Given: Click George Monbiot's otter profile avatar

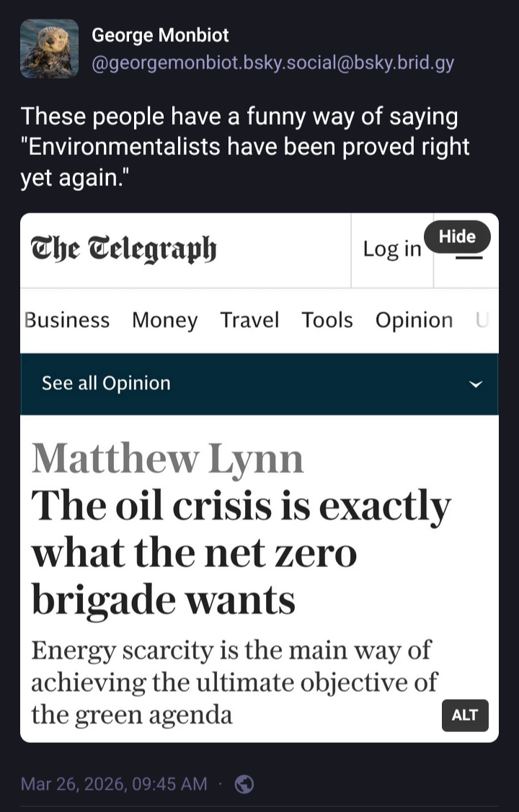Looking at the screenshot, I should (49, 48).
